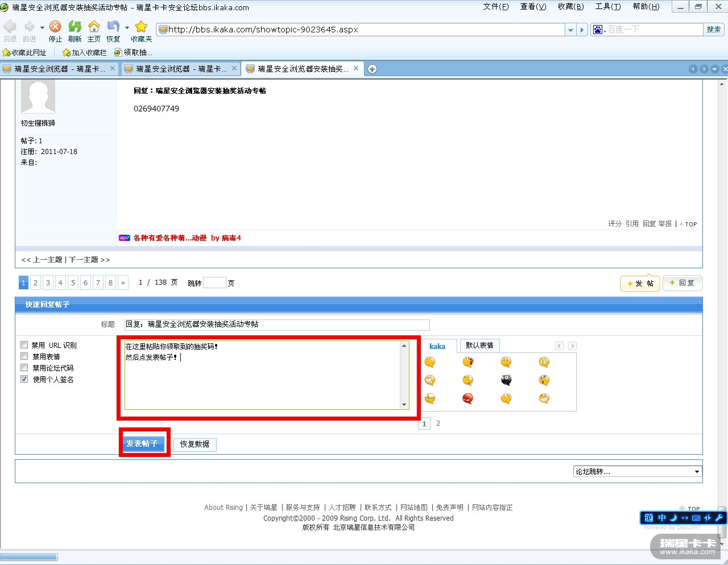The width and height of the screenshot is (728, 565).
Task: Open the Favorites (收藏夹) star icon
Action: (141, 27)
